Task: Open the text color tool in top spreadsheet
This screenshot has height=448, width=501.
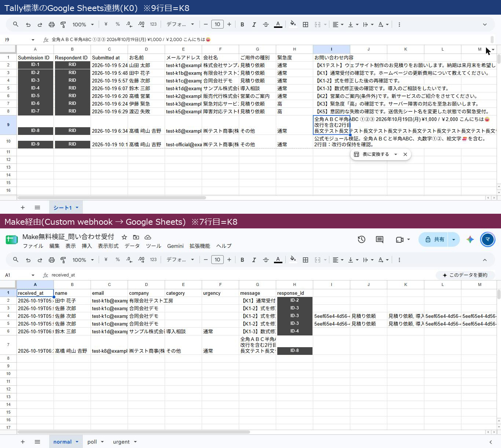Action: (278, 25)
